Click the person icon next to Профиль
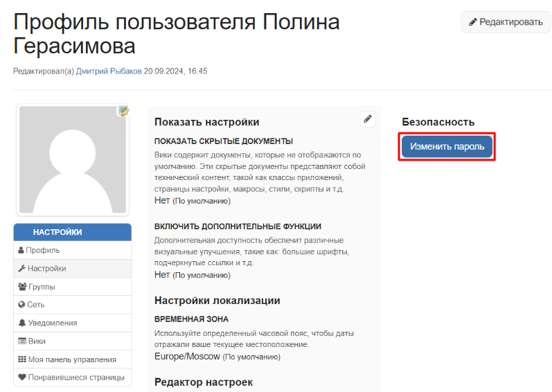 coord(21,250)
